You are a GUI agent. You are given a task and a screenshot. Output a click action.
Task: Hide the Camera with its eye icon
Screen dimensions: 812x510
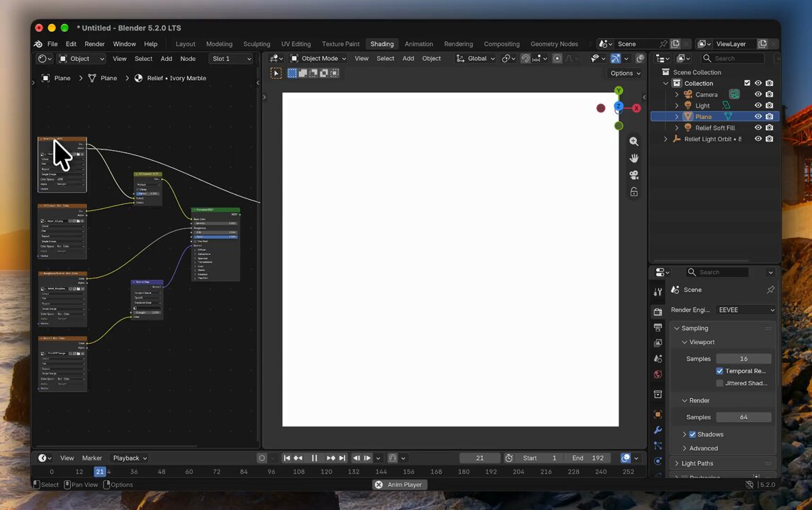pos(758,94)
